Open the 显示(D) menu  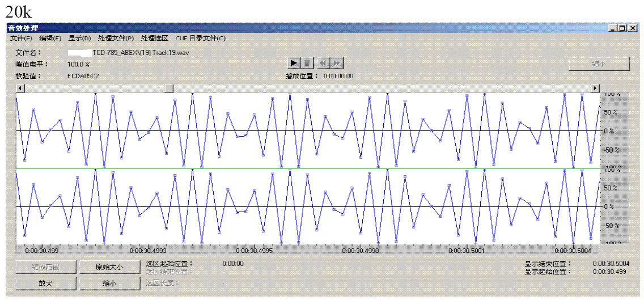point(79,39)
